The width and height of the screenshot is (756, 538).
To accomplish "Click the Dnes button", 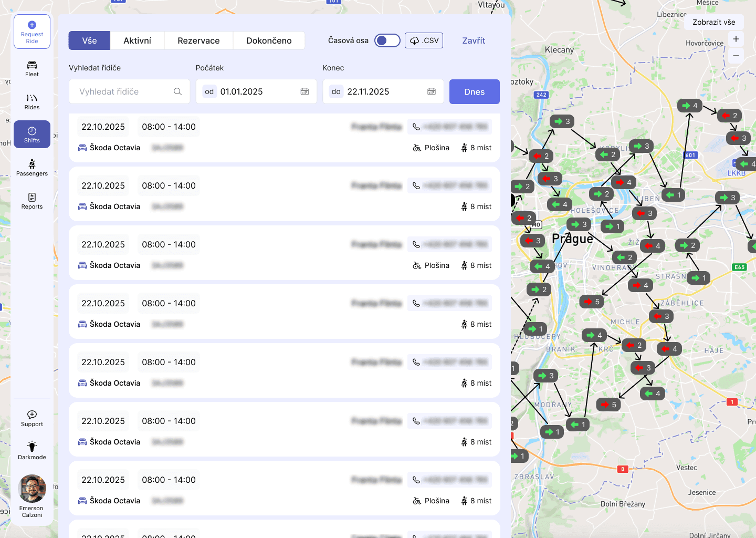I will pyautogui.click(x=475, y=91).
